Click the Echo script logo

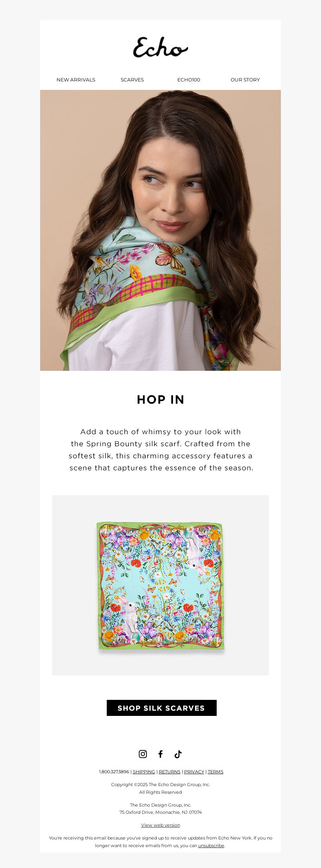tap(160, 47)
